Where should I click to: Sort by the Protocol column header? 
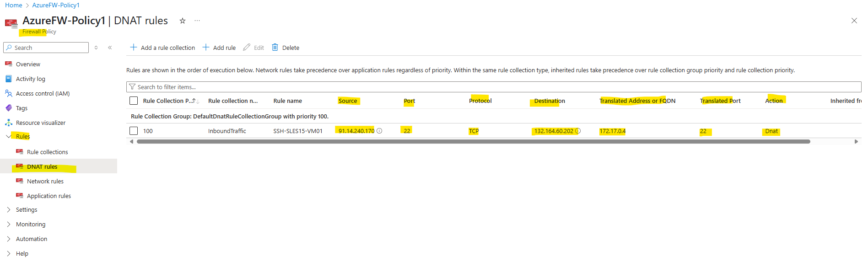pos(480,101)
